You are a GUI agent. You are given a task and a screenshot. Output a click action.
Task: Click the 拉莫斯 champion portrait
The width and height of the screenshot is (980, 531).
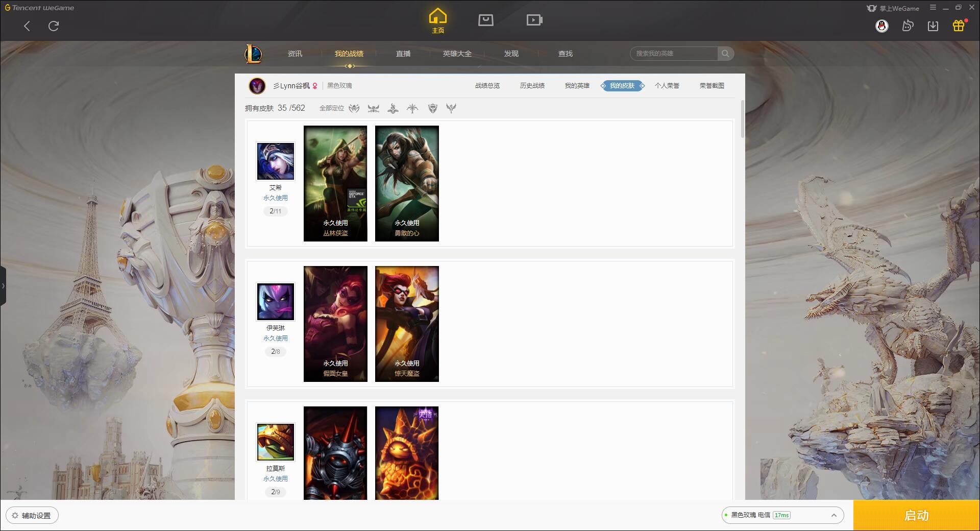click(x=276, y=442)
